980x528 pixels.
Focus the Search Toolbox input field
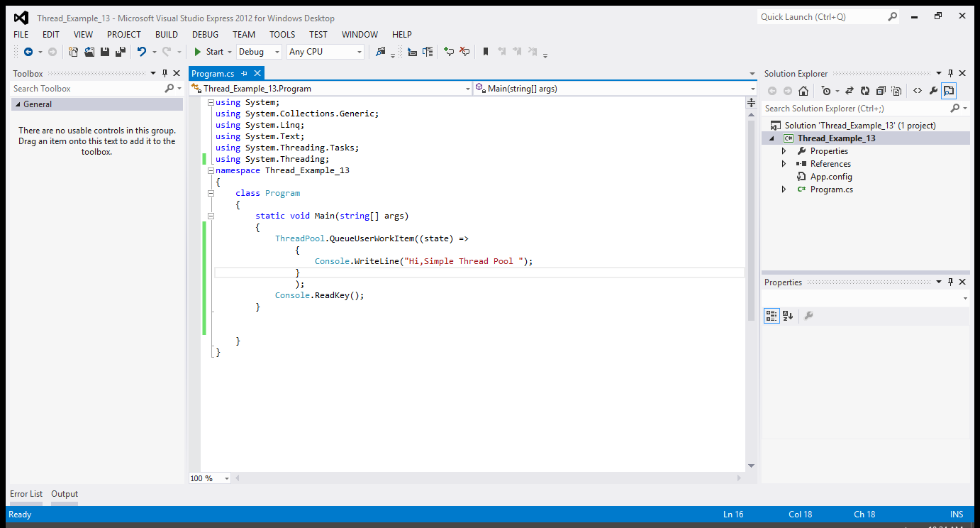point(87,89)
